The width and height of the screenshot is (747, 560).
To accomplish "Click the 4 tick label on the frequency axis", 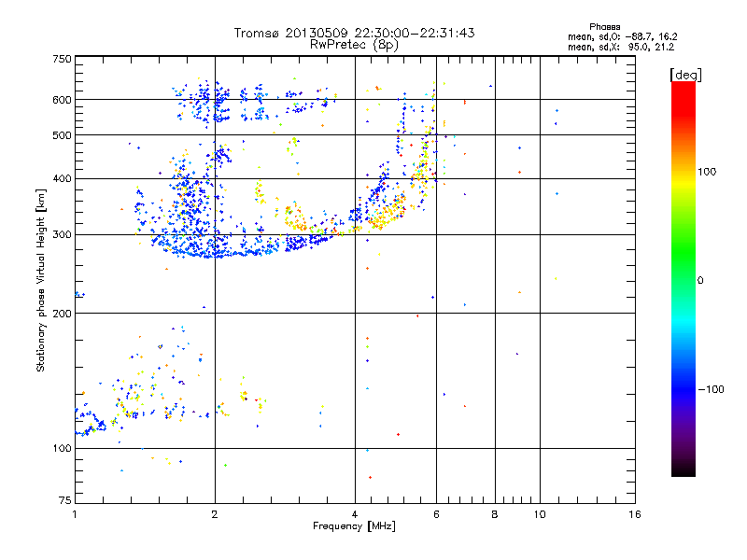I will [355, 514].
